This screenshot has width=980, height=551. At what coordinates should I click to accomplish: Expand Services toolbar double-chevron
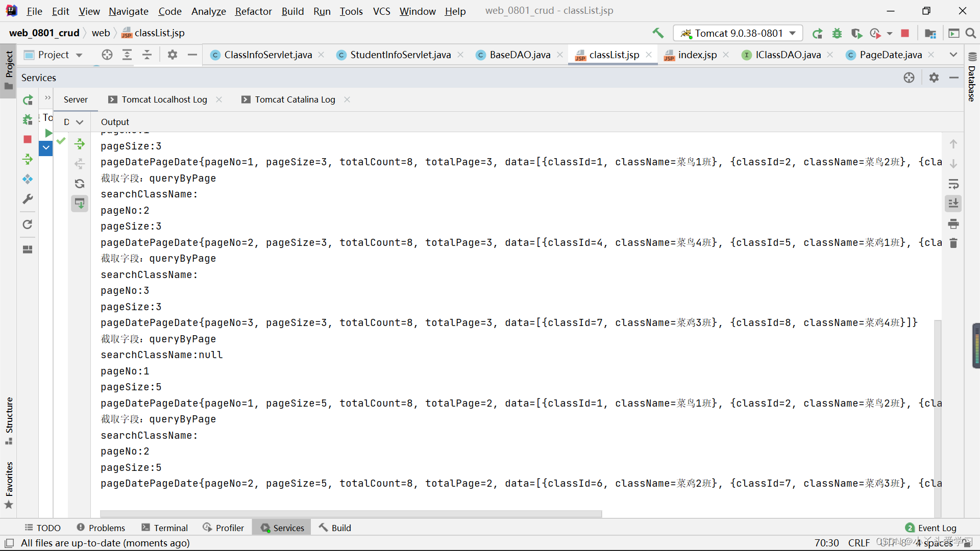(47, 98)
